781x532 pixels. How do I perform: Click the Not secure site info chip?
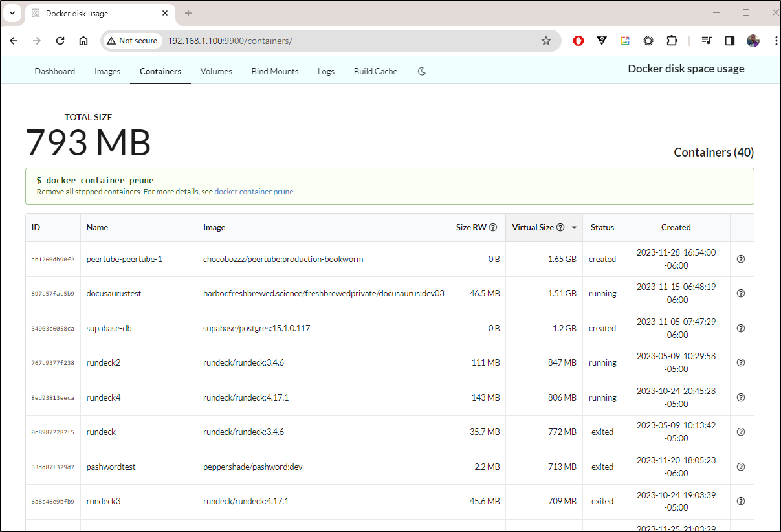(x=132, y=41)
